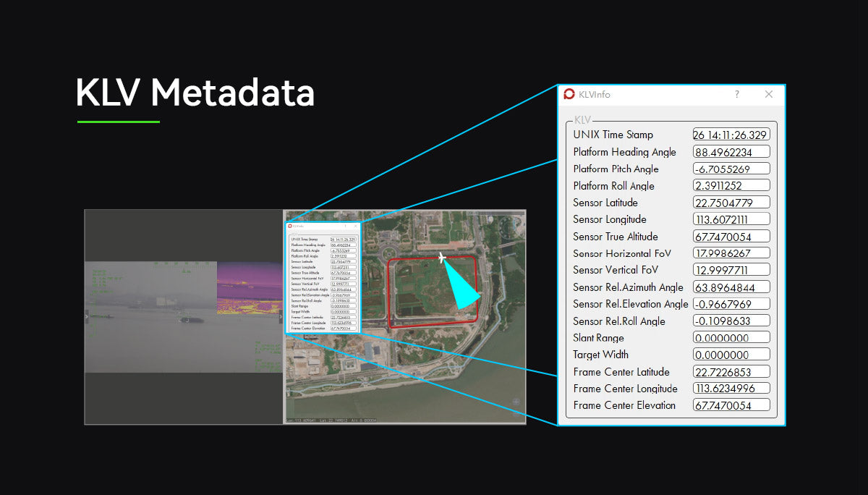Select the Slant Range value box

[x=731, y=337]
